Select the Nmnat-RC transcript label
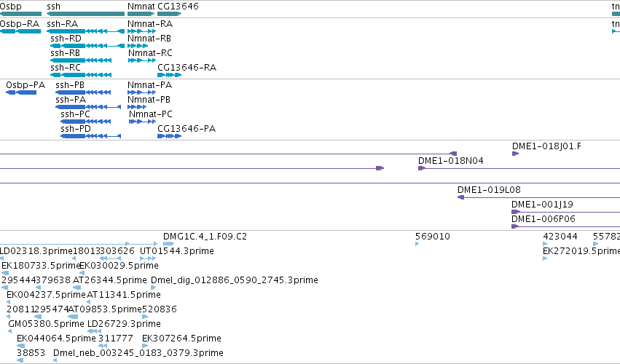Image resolution: width=620 pixels, height=364 pixels. pyautogui.click(x=150, y=53)
